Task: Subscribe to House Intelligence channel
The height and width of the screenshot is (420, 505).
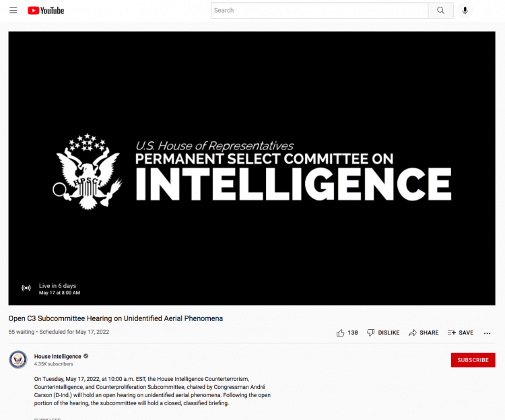Action: [473, 360]
